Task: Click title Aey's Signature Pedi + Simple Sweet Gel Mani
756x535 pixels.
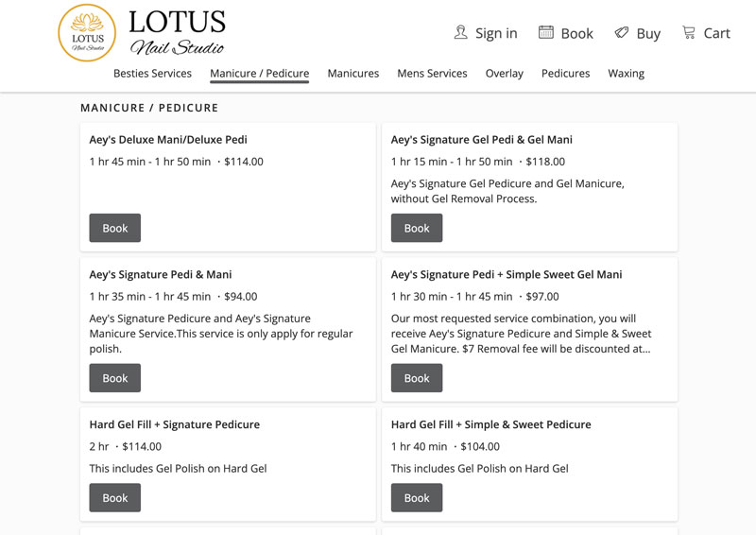Action: (507, 274)
